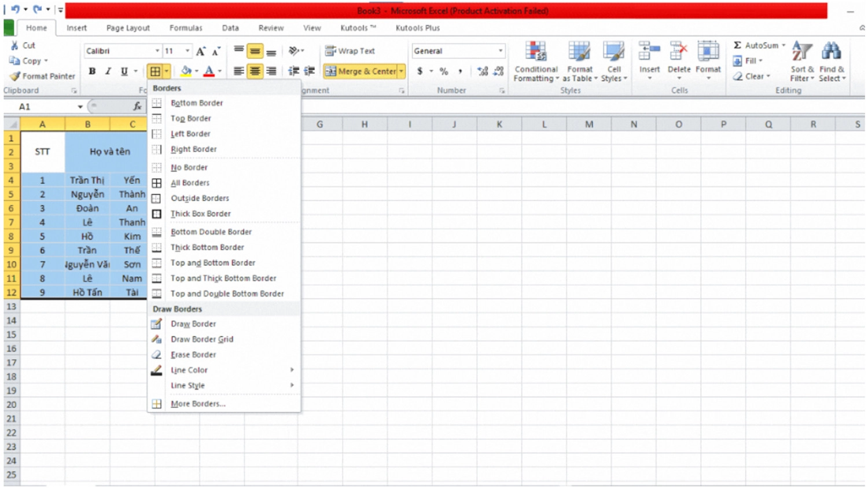Click Increase Indent icon

310,71
